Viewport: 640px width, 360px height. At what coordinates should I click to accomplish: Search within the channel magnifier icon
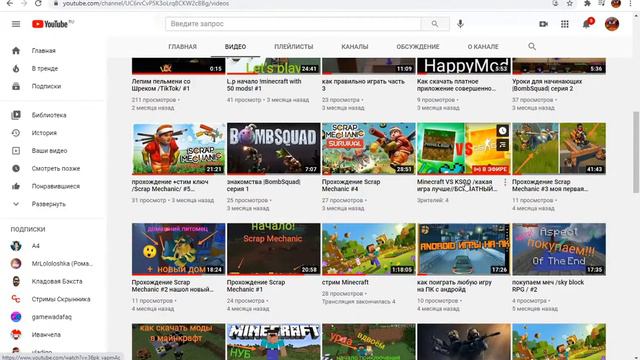pyautogui.click(x=532, y=47)
